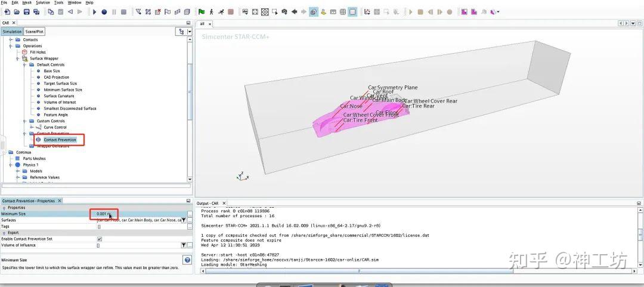Open the Help menu
The image size is (644, 287).
pyautogui.click(x=89, y=2)
